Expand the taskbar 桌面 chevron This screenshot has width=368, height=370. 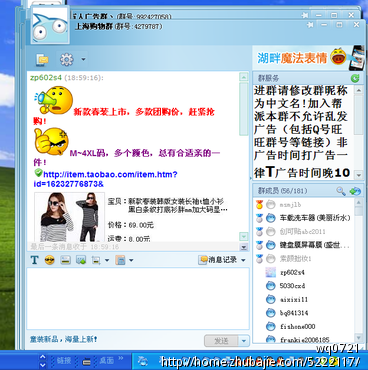point(121,358)
